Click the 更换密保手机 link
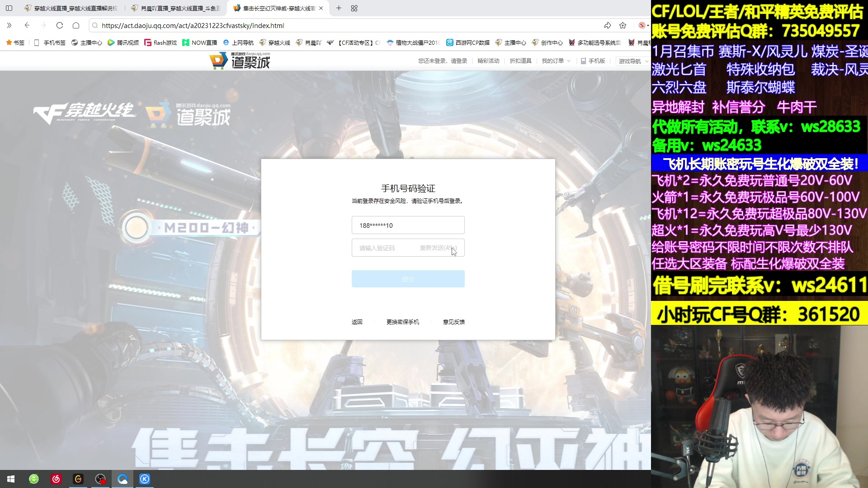The image size is (868, 488). tap(402, 322)
